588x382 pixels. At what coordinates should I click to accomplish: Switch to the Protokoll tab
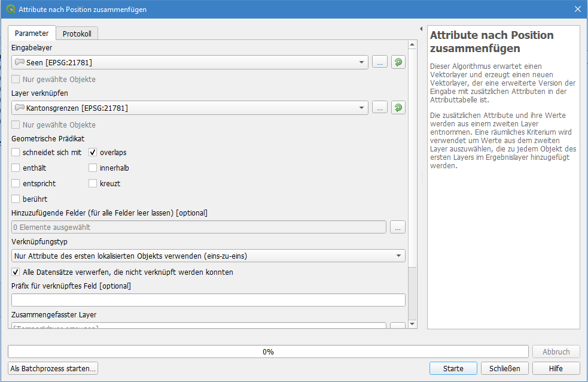pos(77,34)
